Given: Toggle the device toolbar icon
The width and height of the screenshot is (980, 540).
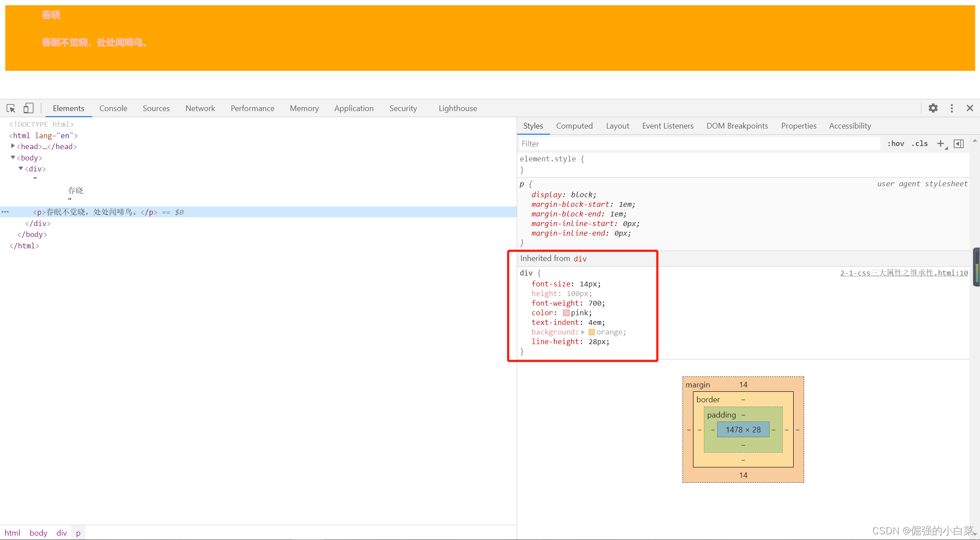Looking at the screenshot, I should point(28,108).
